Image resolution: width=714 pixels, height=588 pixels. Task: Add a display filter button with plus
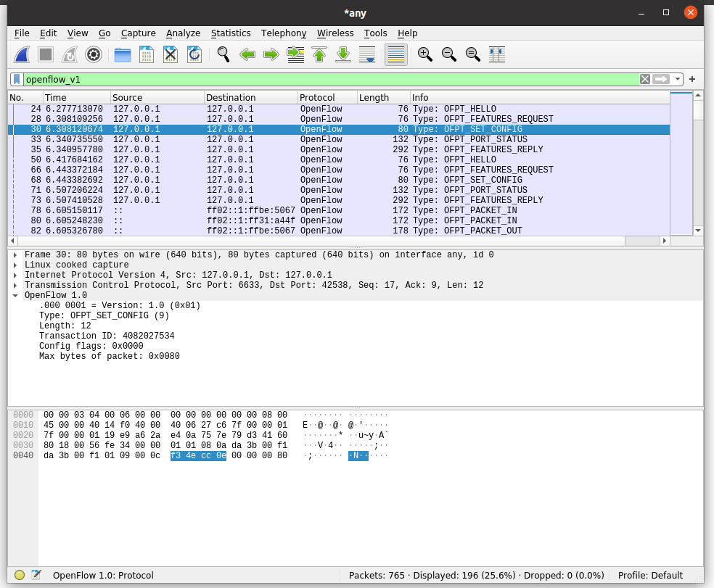(692, 79)
